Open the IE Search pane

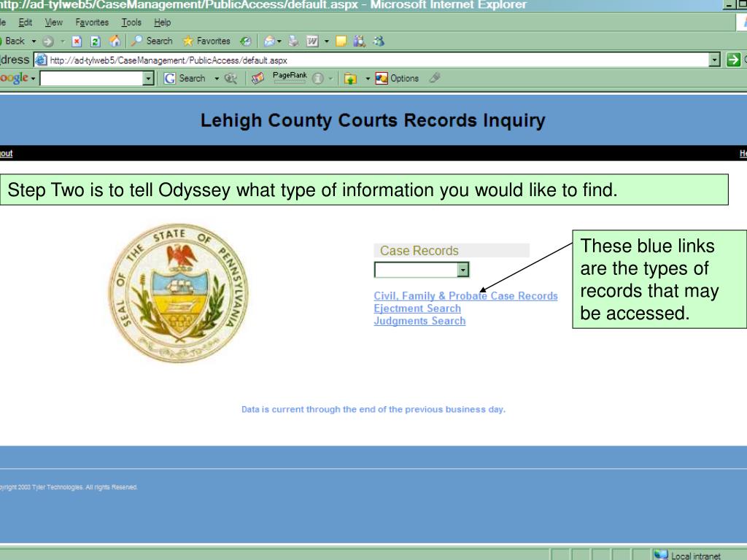(152, 41)
